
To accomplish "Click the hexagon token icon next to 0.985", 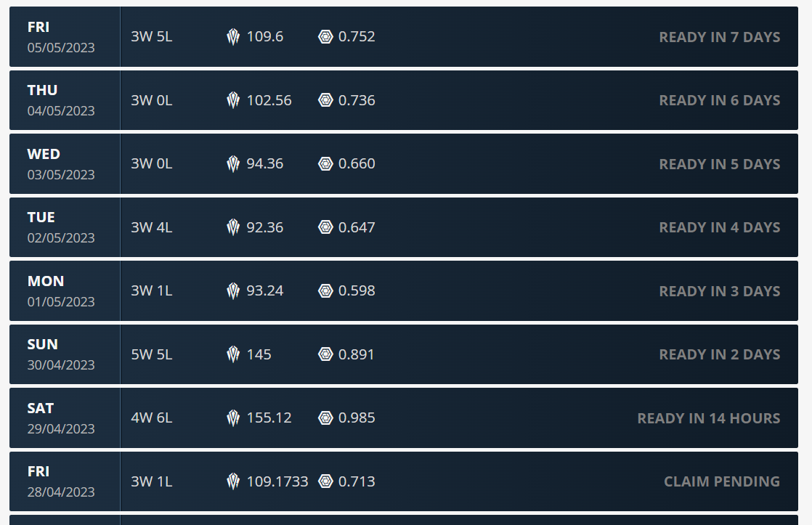I will 325,418.
